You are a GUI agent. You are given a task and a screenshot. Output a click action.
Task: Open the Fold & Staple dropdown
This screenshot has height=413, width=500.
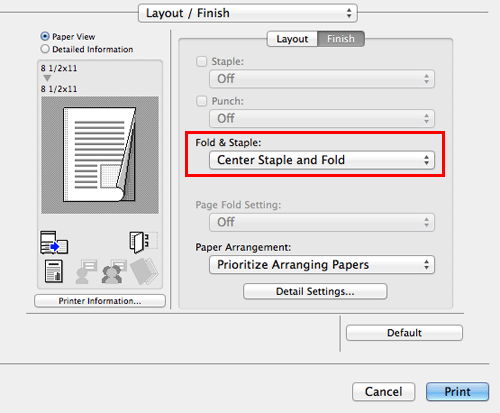[x=322, y=160]
